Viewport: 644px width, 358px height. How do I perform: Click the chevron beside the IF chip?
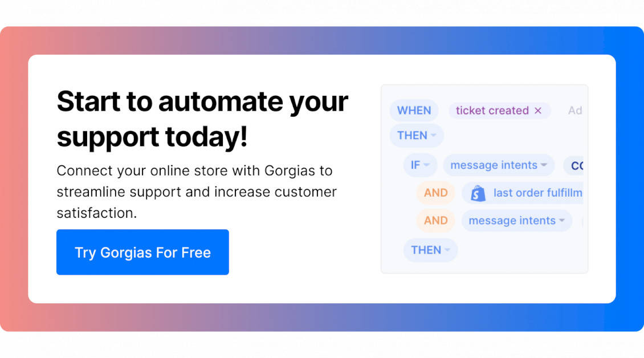[427, 165]
